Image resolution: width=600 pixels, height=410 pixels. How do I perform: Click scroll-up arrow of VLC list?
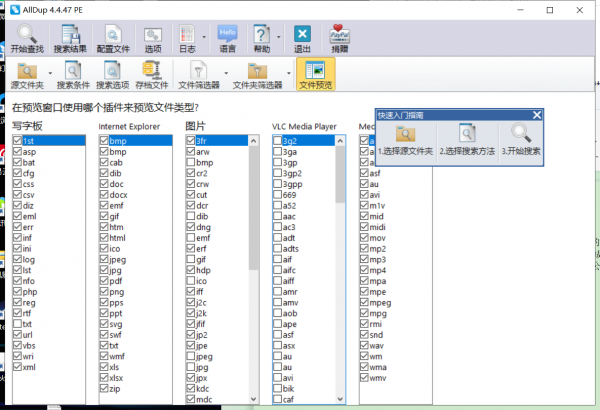(340, 141)
